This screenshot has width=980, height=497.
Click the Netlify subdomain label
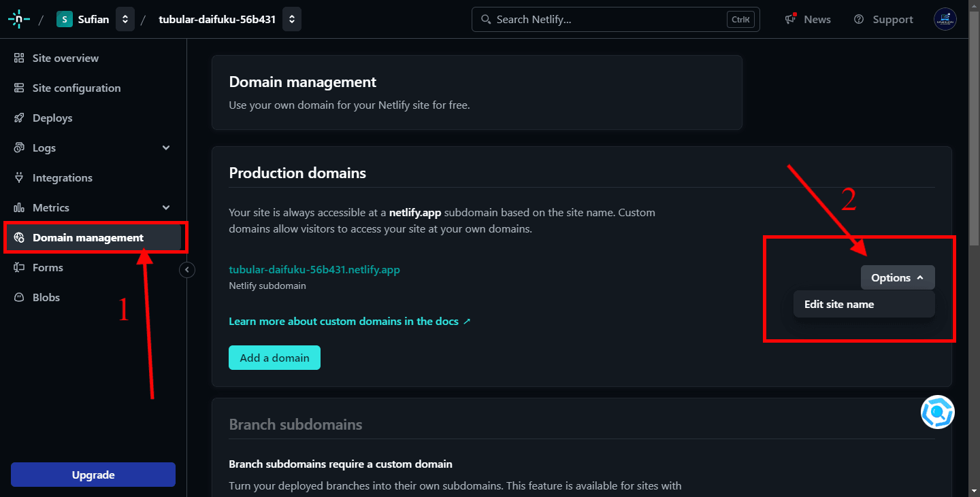click(267, 286)
